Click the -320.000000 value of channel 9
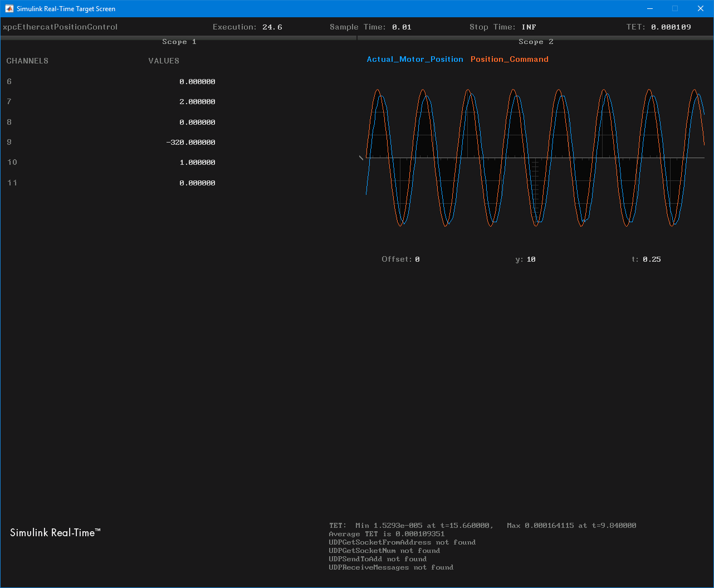714x588 pixels. pos(190,143)
